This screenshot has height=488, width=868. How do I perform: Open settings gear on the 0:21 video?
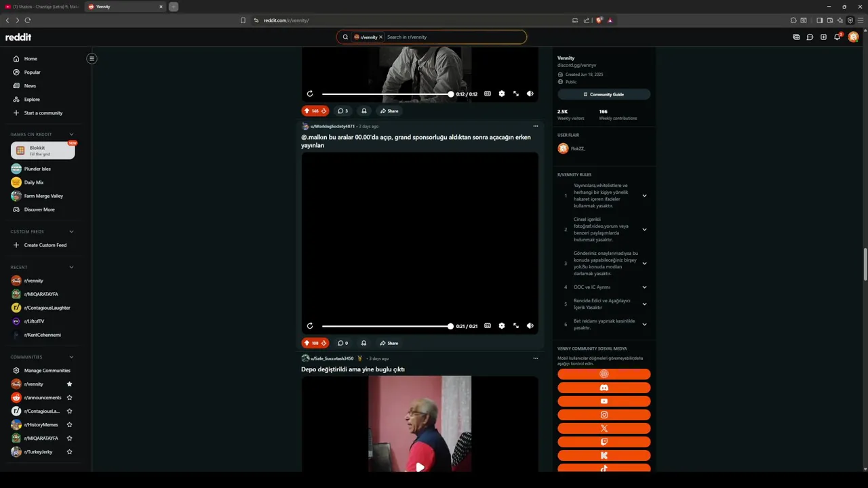502,326
